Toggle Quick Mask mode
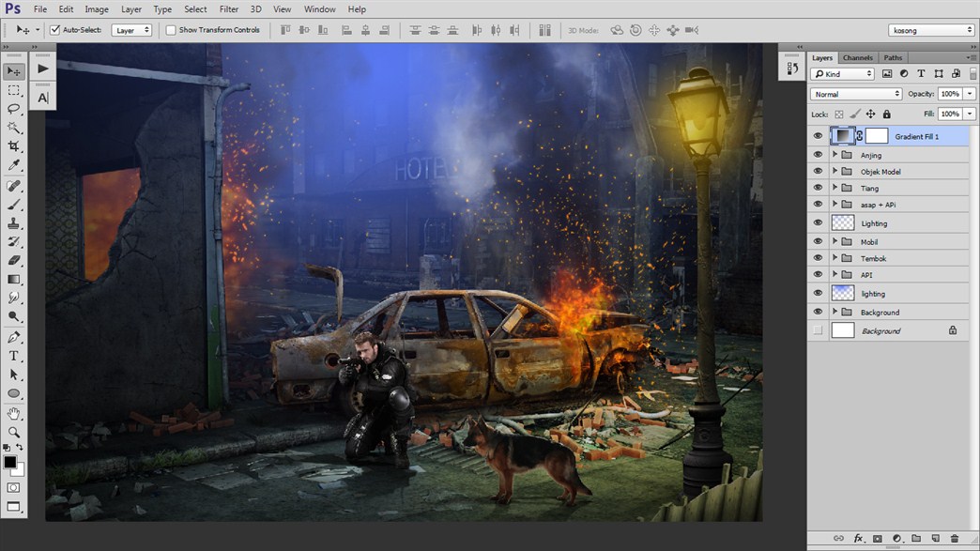 coord(14,487)
